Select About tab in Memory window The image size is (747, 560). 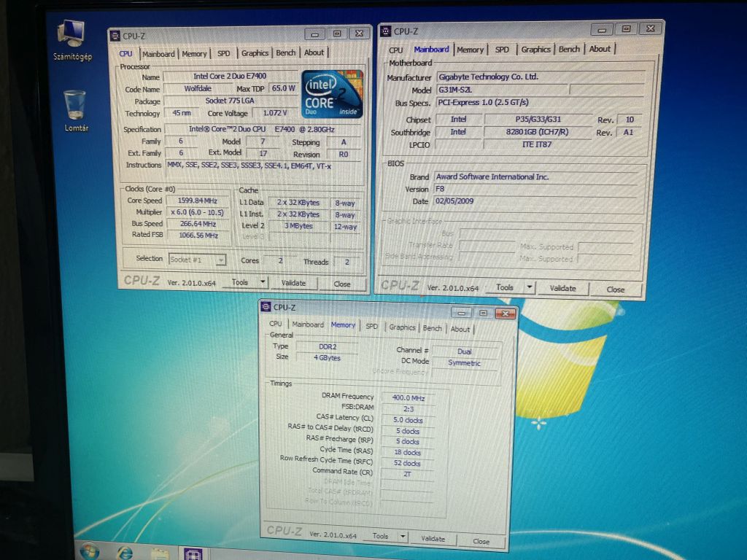(x=460, y=329)
